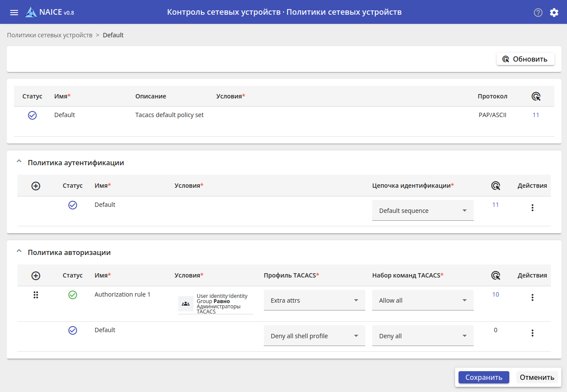Viewport: 567px width, 392px height.
Task: Collapse the Политика авторизации section
Action: [19, 252]
